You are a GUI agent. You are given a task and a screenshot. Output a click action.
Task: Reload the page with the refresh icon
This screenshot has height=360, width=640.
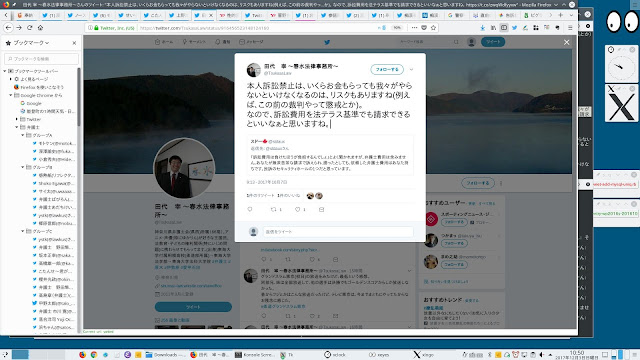tap(29, 28)
